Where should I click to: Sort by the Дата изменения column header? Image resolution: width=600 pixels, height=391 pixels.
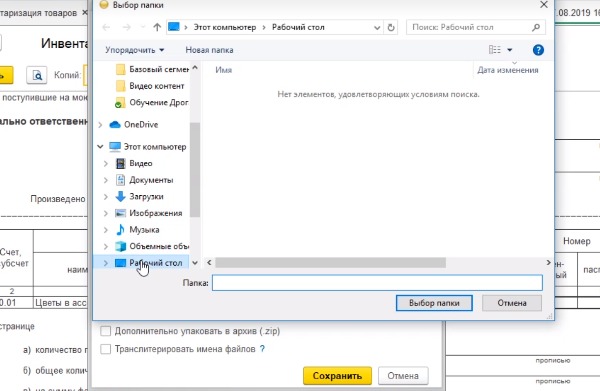tap(508, 70)
